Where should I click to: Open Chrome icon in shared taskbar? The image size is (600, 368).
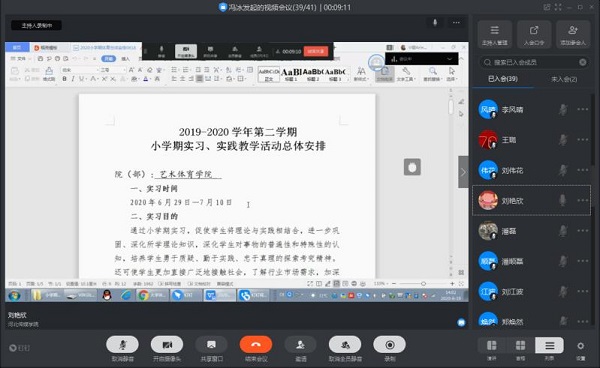point(144,295)
